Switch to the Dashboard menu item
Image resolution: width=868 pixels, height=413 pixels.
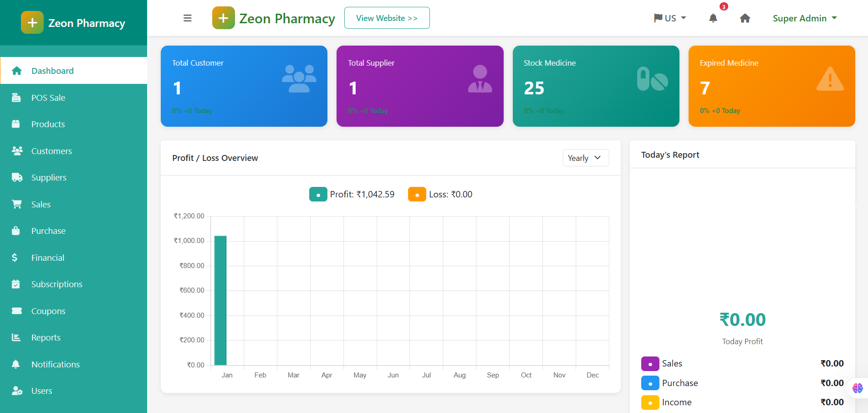[x=52, y=71]
